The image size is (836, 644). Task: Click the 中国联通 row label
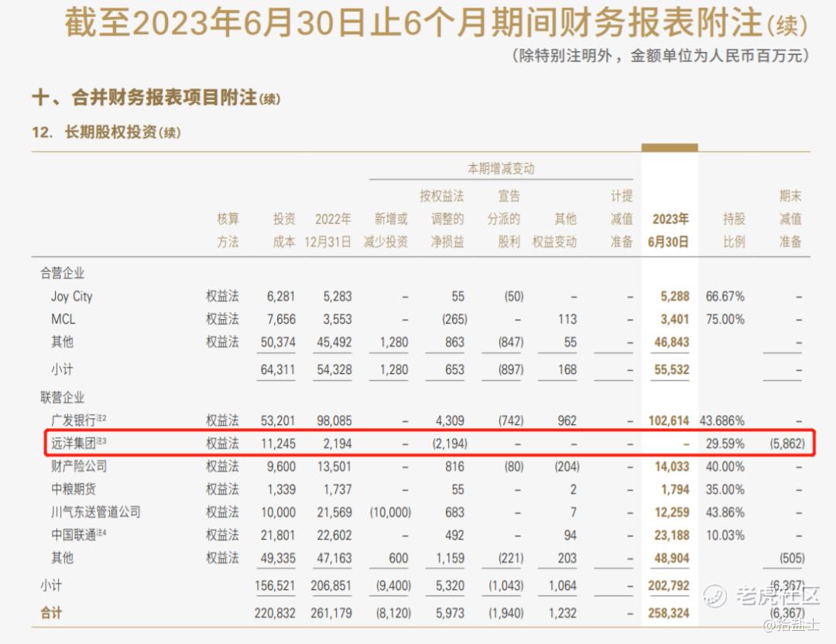[78, 535]
